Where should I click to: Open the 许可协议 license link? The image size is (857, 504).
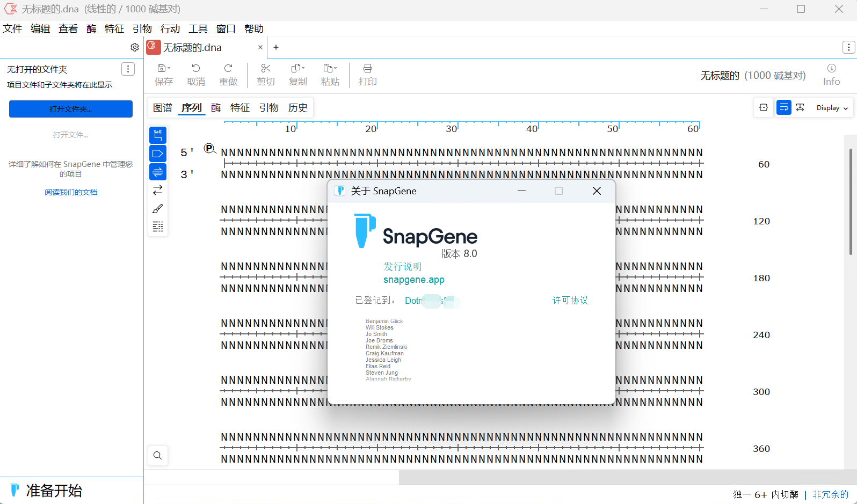click(570, 300)
